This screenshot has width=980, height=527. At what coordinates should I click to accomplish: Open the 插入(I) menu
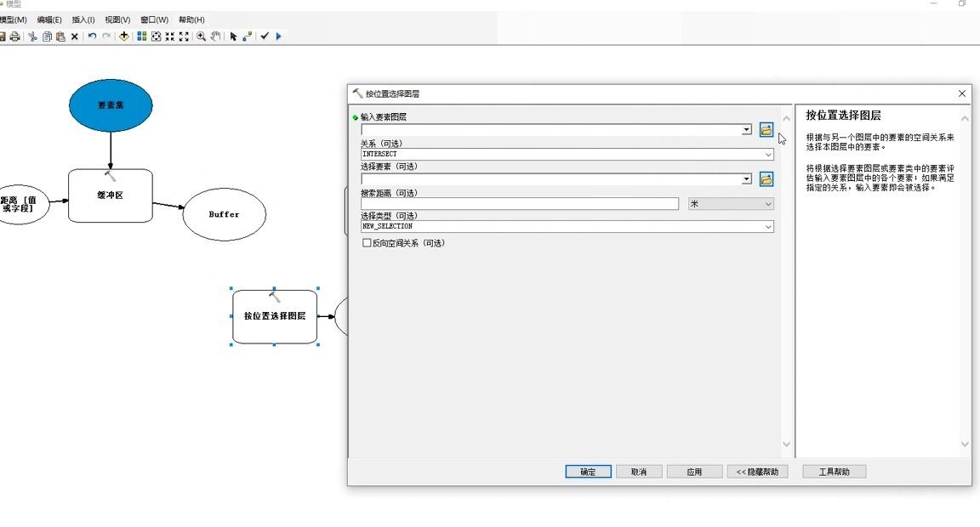point(83,20)
